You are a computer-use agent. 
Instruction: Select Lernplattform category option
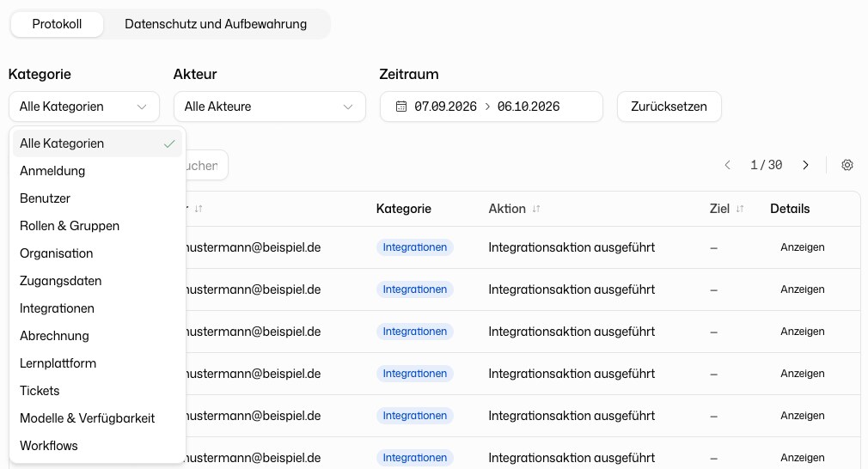point(97,362)
